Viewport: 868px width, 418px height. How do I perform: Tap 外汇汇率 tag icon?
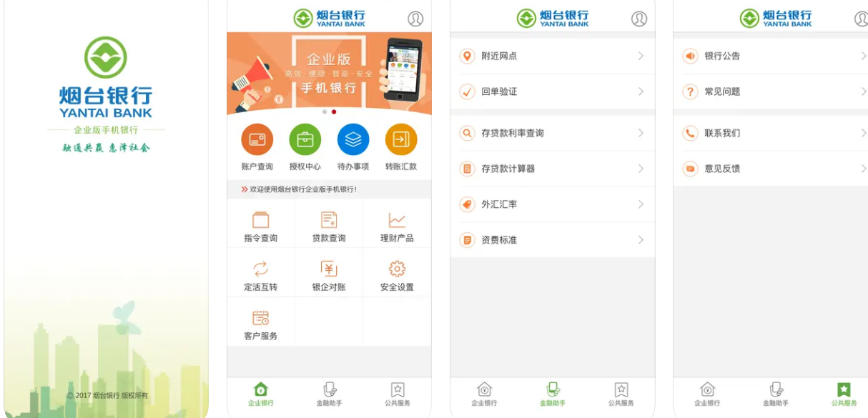pyautogui.click(x=467, y=204)
